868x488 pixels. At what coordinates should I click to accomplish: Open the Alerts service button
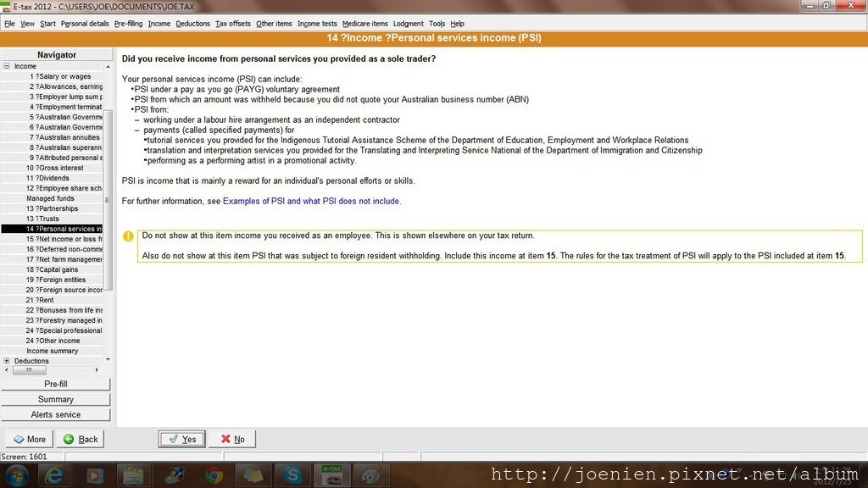tap(56, 414)
